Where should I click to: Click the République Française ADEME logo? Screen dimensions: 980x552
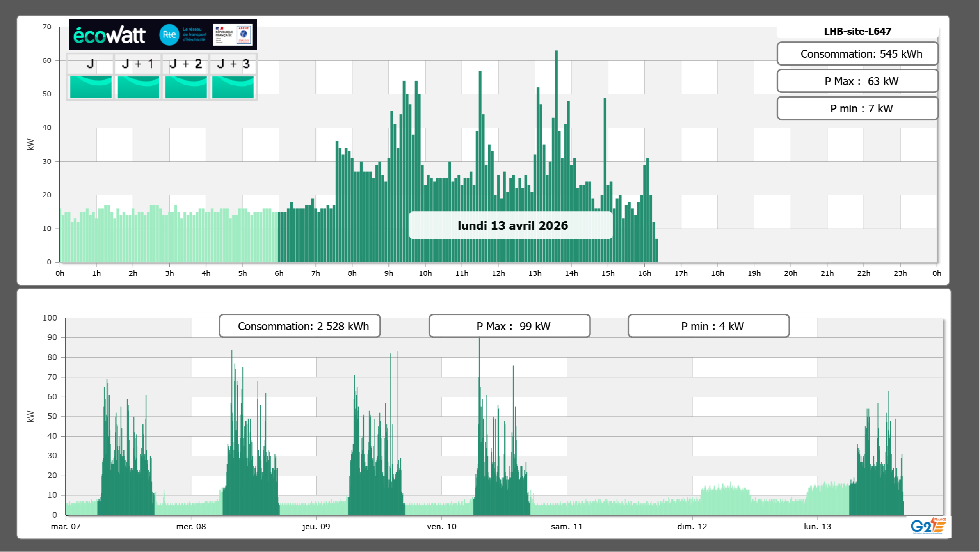tap(233, 35)
